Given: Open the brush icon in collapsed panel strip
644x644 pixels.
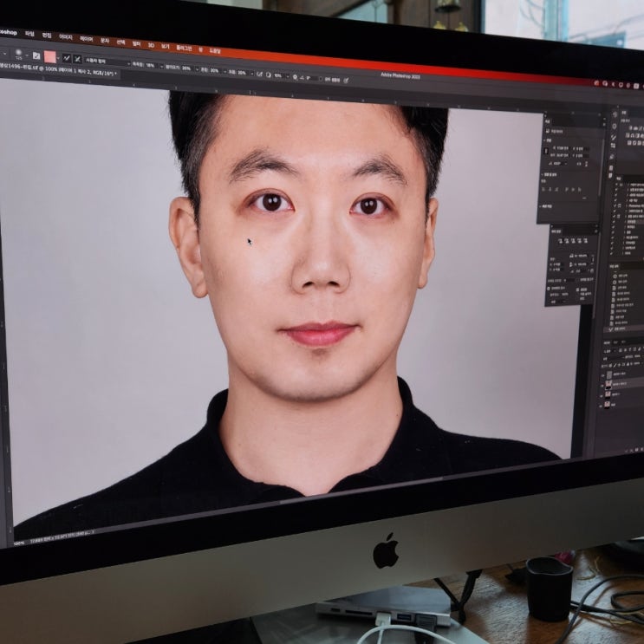Looking at the screenshot, I should [614, 138].
